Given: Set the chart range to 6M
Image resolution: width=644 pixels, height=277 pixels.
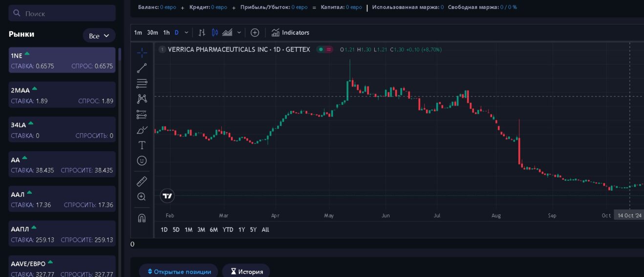Looking at the screenshot, I should coord(214,230).
